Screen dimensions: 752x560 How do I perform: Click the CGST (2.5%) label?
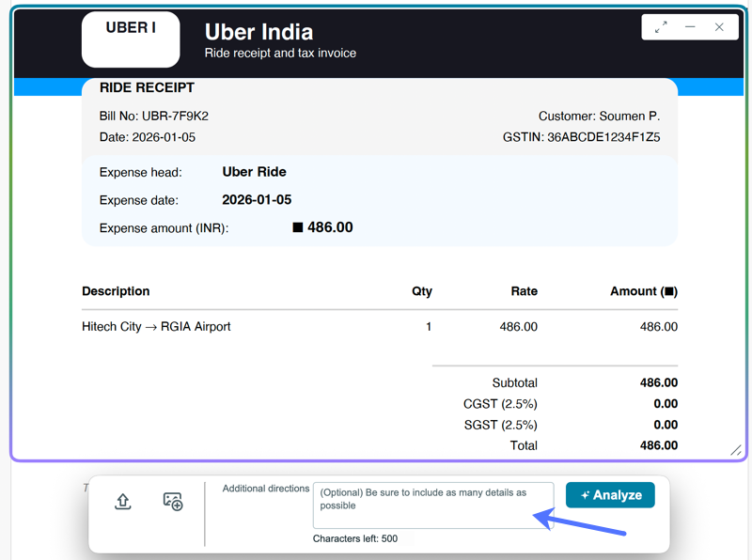[x=500, y=404]
